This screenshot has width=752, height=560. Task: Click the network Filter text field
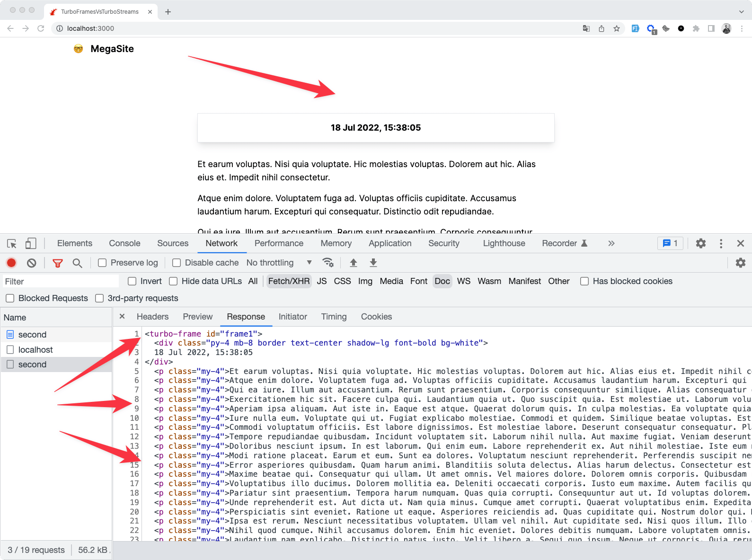61,282
